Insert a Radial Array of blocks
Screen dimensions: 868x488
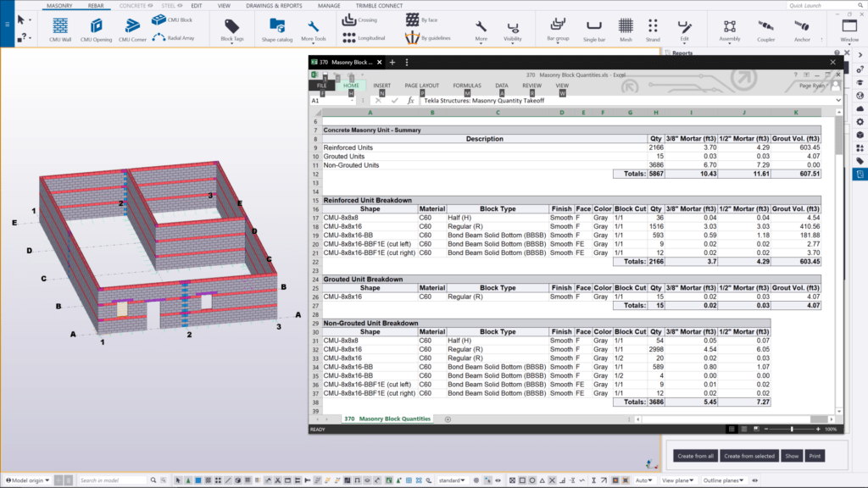[x=171, y=36]
